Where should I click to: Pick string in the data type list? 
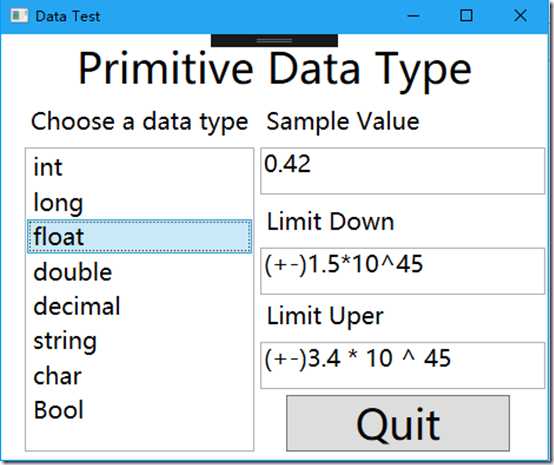point(140,341)
